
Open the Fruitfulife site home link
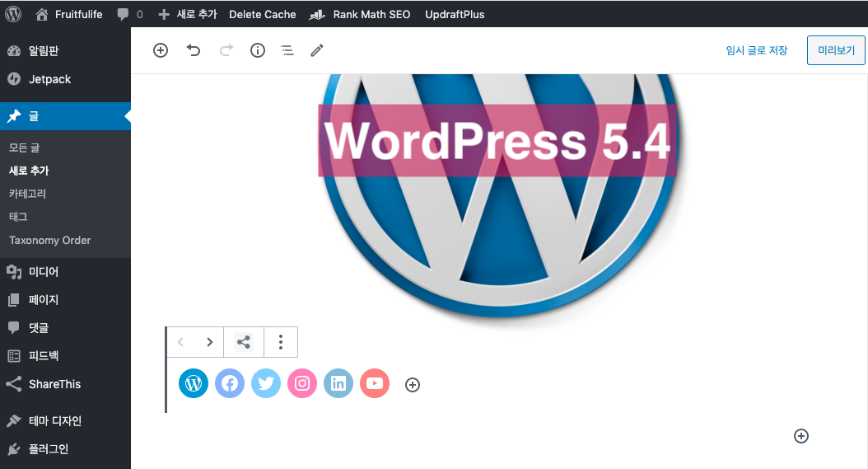point(69,14)
